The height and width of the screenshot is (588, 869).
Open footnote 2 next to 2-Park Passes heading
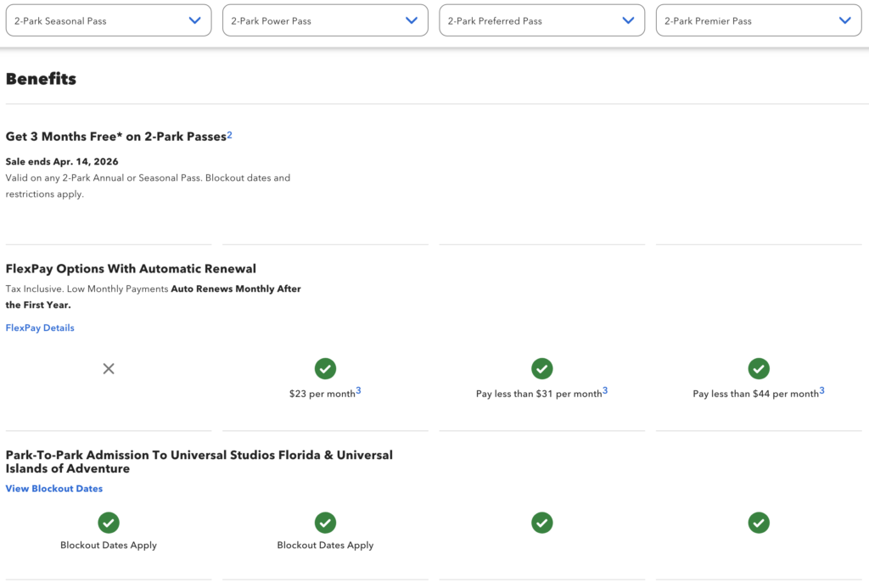click(228, 132)
